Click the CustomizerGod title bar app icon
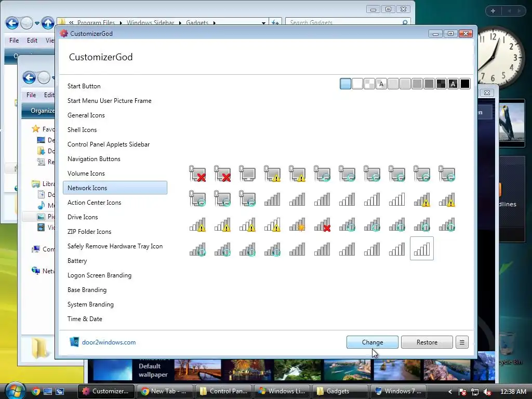532x399 pixels. 64,33
